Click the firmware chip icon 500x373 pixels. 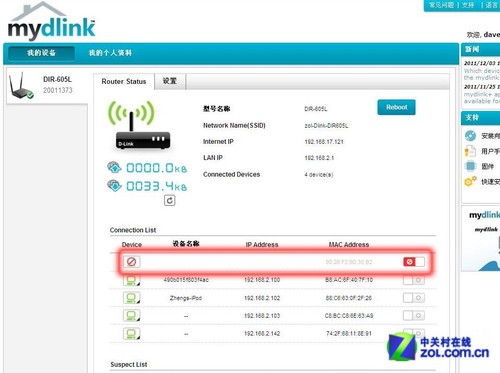[470, 166]
